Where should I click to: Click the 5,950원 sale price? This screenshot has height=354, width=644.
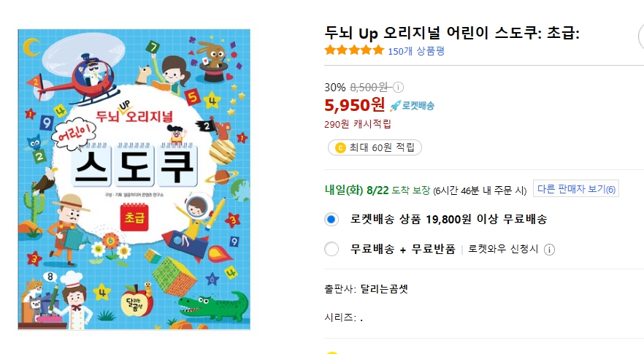tap(355, 105)
